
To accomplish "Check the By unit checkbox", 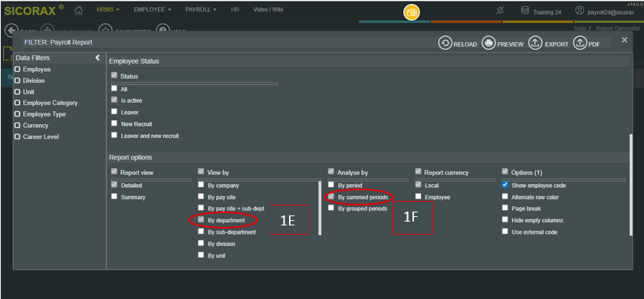I will tap(201, 255).
